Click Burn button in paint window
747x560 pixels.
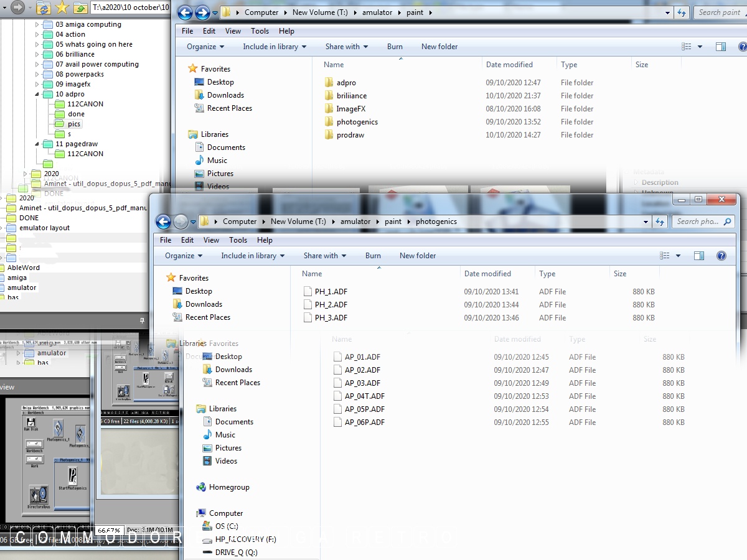click(x=395, y=47)
